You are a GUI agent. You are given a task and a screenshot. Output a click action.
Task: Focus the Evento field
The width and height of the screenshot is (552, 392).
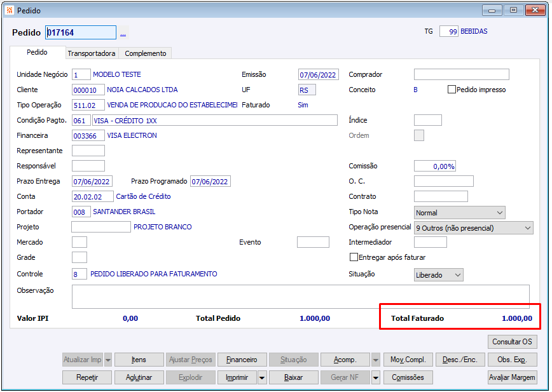pos(314,242)
